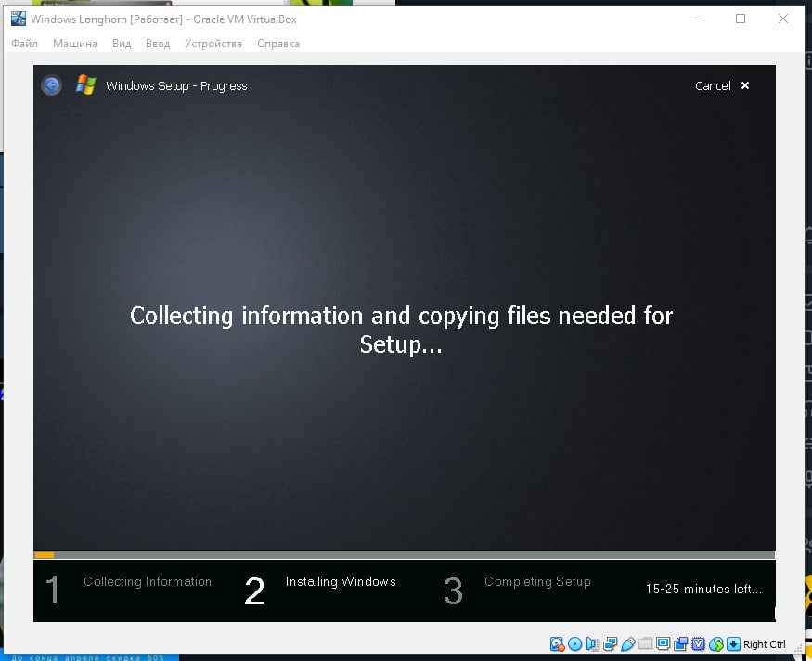Open the Файл menu
Viewport: 812px width, 661px height.
point(24,44)
